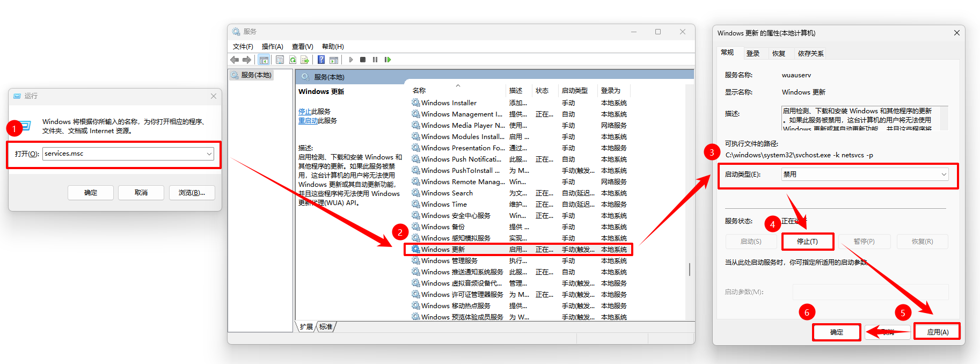Image resolution: width=980 pixels, height=364 pixels.
Task: Click gear icon beside Windows Search
Action: click(x=416, y=193)
